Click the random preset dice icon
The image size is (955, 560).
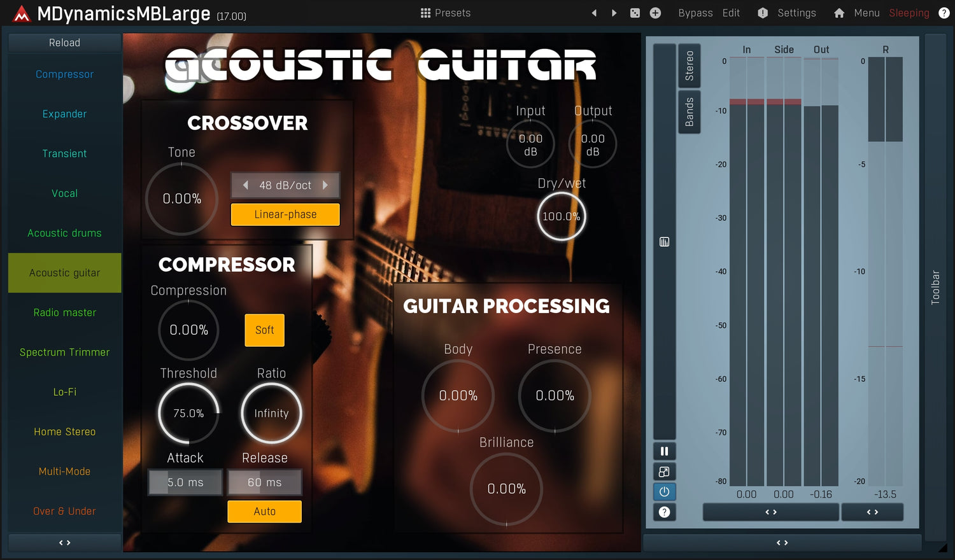point(635,13)
